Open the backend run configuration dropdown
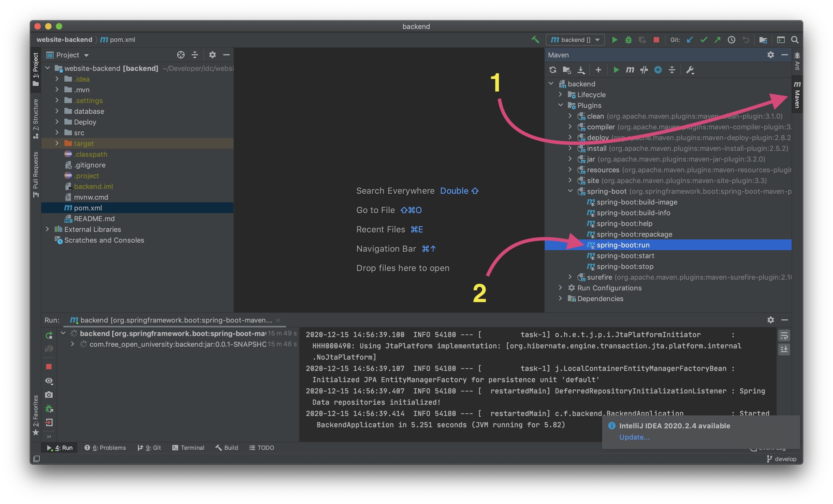This screenshot has height=504, width=833. tap(575, 40)
